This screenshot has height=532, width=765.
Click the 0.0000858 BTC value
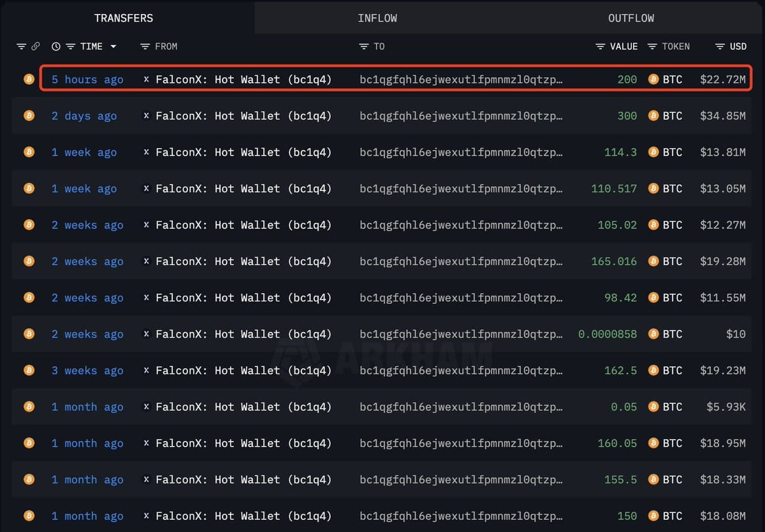pyautogui.click(x=608, y=334)
